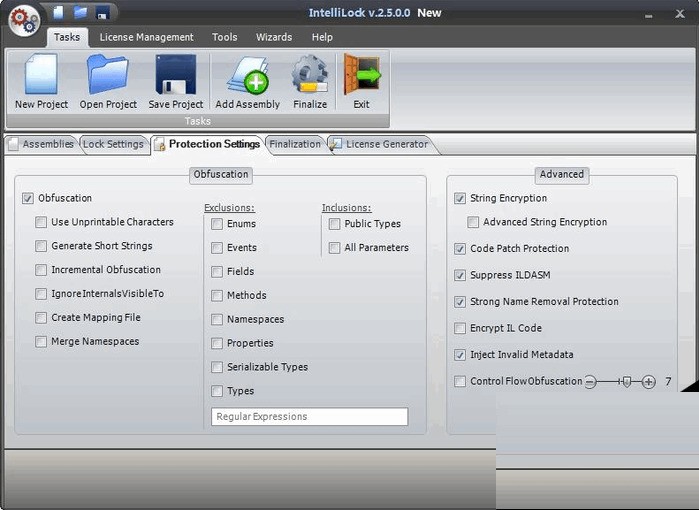Decrease control flow level with minus icon
The height and width of the screenshot is (510, 699).
pos(590,382)
